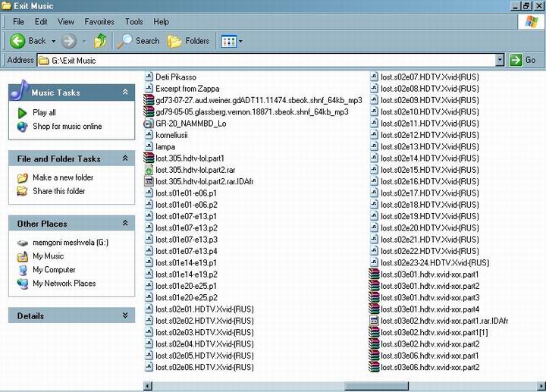Expand the Details panel
546x392 pixels.
pyautogui.click(x=125, y=315)
